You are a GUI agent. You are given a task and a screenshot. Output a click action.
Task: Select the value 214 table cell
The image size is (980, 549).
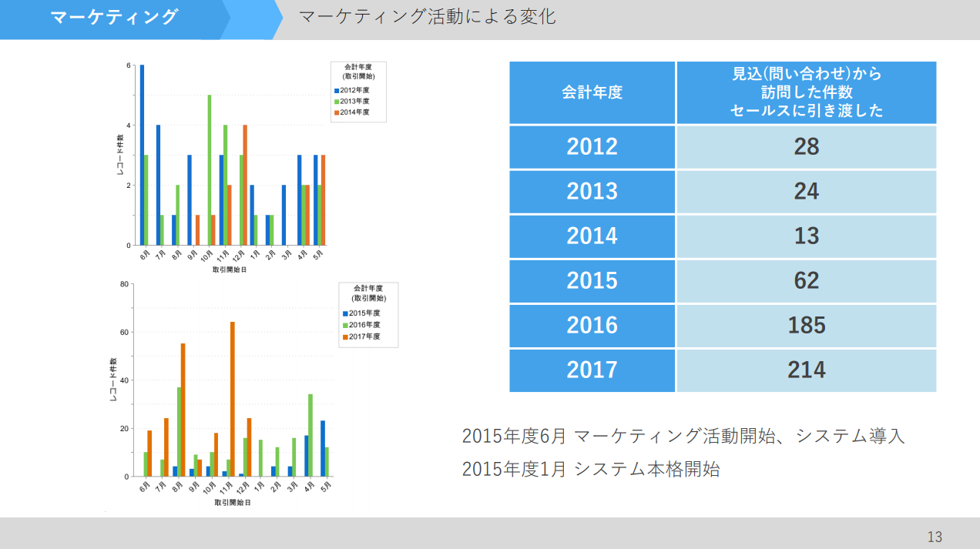(x=806, y=370)
